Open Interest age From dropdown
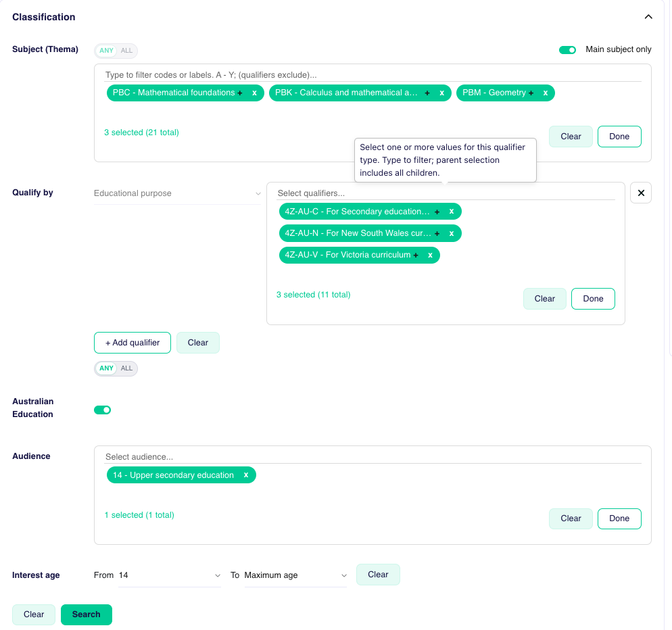672x630 pixels. point(169,575)
